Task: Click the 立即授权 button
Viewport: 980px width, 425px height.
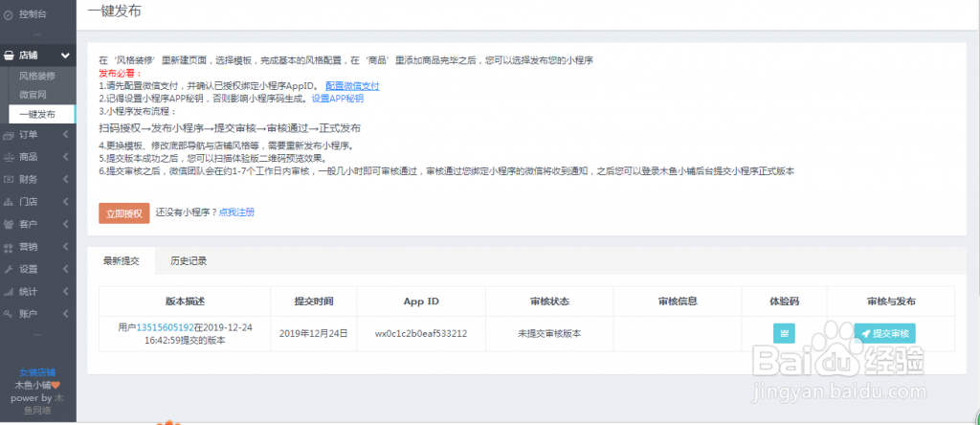Action: 123,213
